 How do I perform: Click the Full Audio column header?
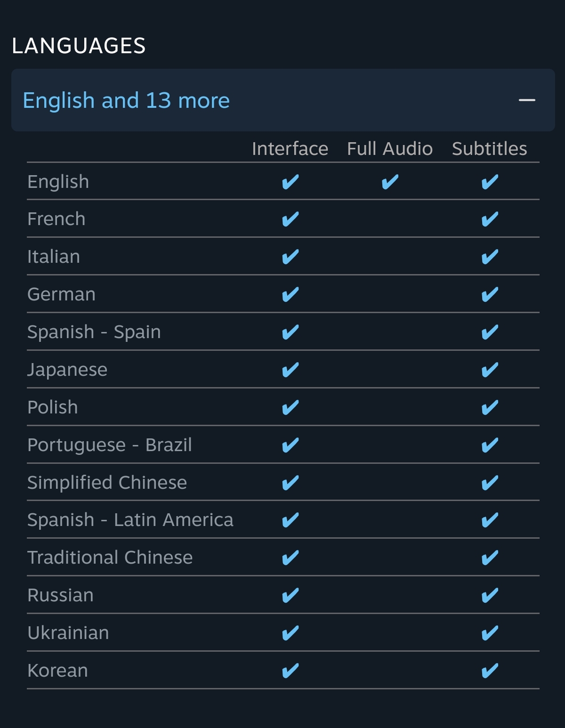tap(390, 149)
